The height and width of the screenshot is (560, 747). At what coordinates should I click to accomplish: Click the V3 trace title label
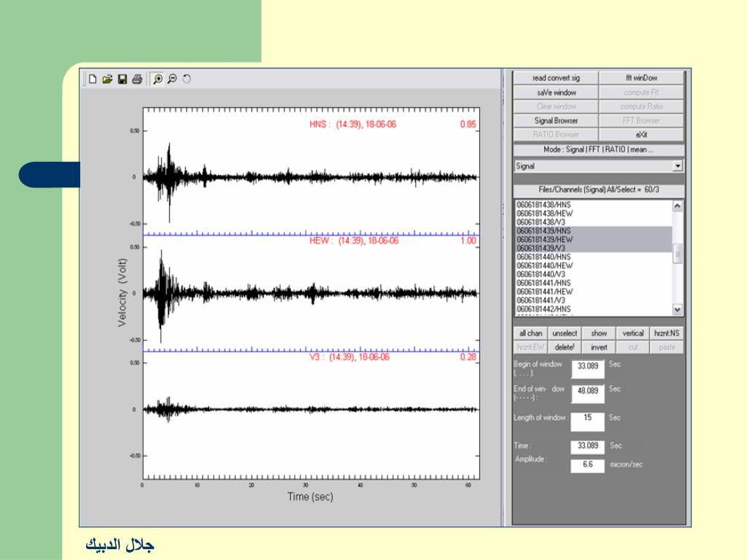coord(349,357)
